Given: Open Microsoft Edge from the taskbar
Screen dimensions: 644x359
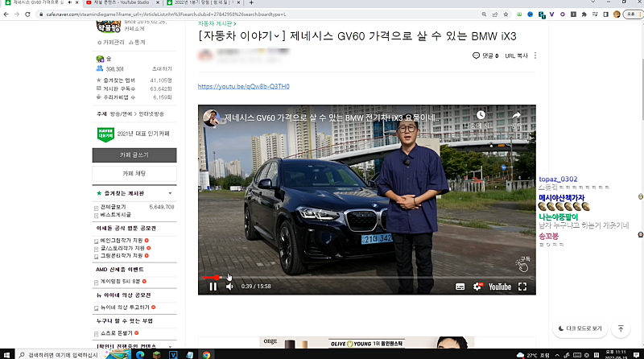Looking at the screenshot, I should pyautogui.click(x=140, y=355).
